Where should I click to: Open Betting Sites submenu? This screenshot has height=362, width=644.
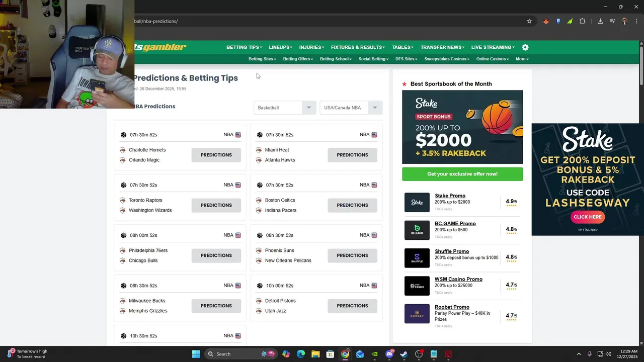(262, 59)
